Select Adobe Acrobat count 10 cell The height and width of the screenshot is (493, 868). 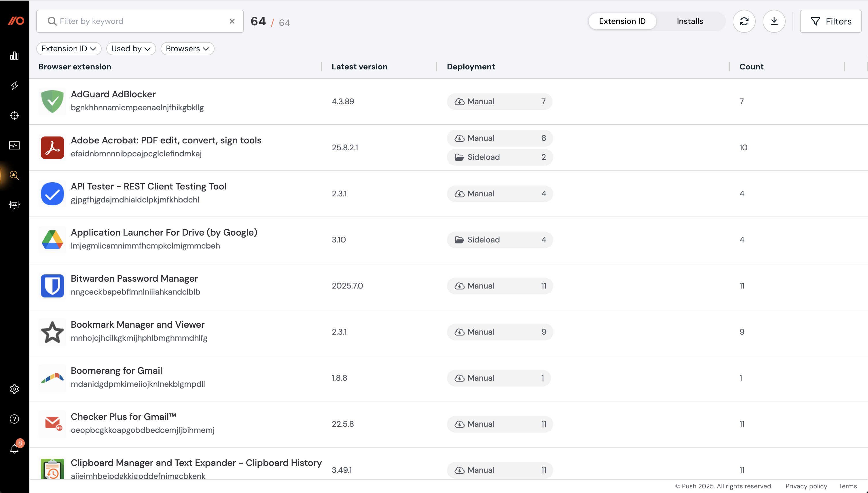pyautogui.click(x=743, y=148)
